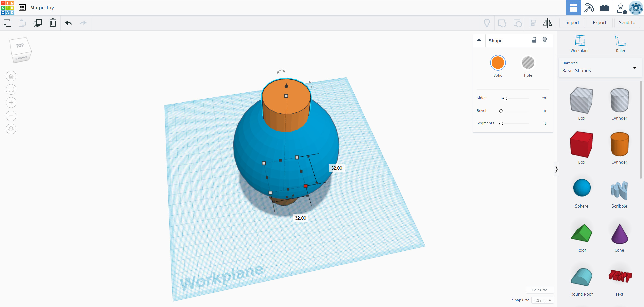Delete the selected shape with the trash icon
Viewport: 644px width, 307px height.
pyautogui.click(x=53, y=23)
